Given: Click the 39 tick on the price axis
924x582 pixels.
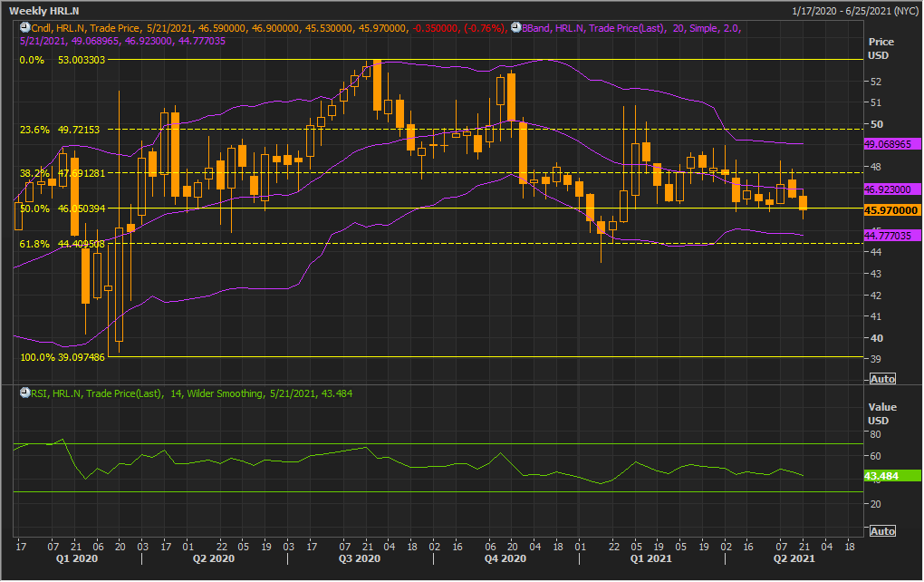Looking at the screenshot, I should 876,359.
